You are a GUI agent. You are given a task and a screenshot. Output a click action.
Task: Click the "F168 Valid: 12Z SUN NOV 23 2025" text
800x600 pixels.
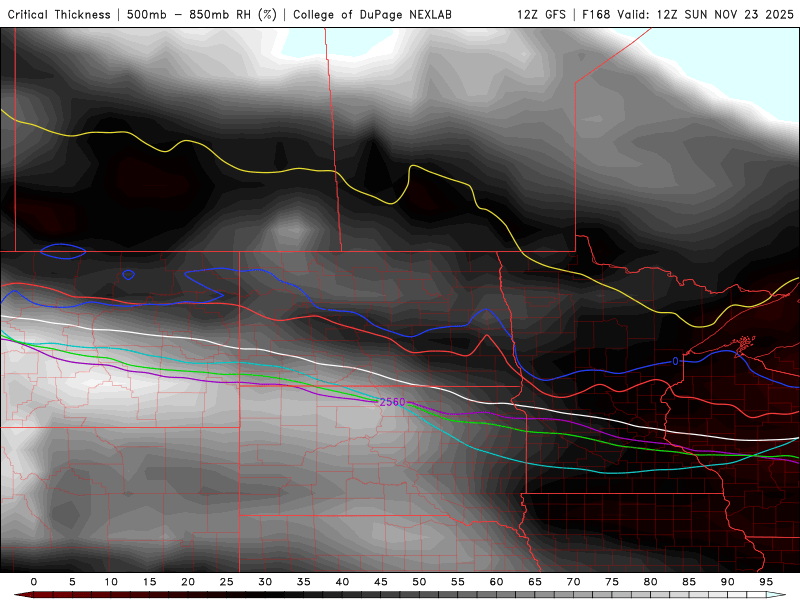(x=688, y=14)
